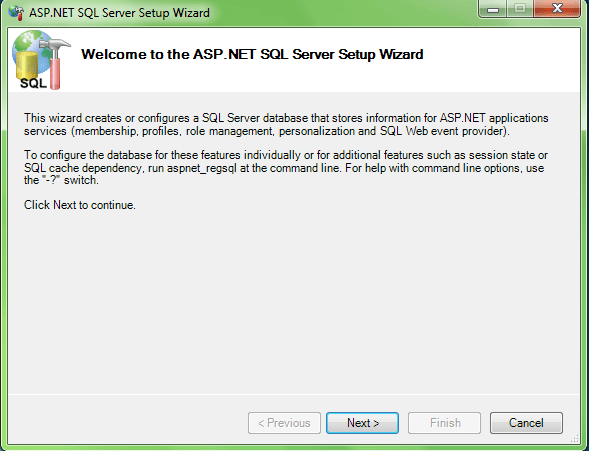Close the wizard window with X

pyautogui.click(x=557, y=9)
